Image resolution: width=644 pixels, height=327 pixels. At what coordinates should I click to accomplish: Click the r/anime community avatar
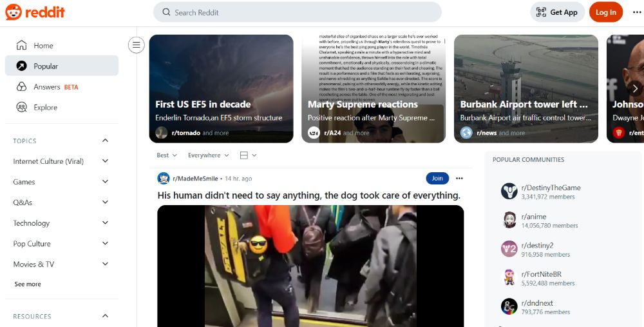(x=509, y=221)
